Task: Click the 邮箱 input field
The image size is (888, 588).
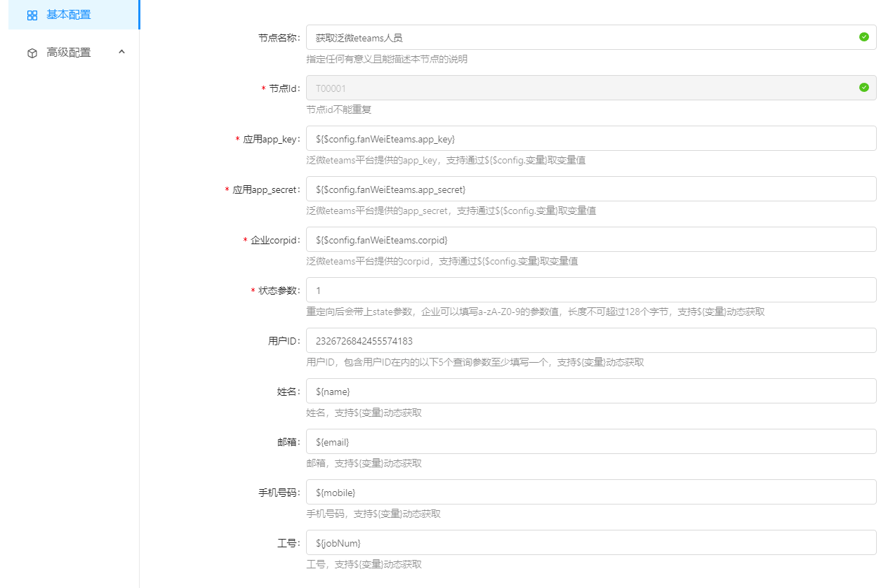Action: [590, 441]
